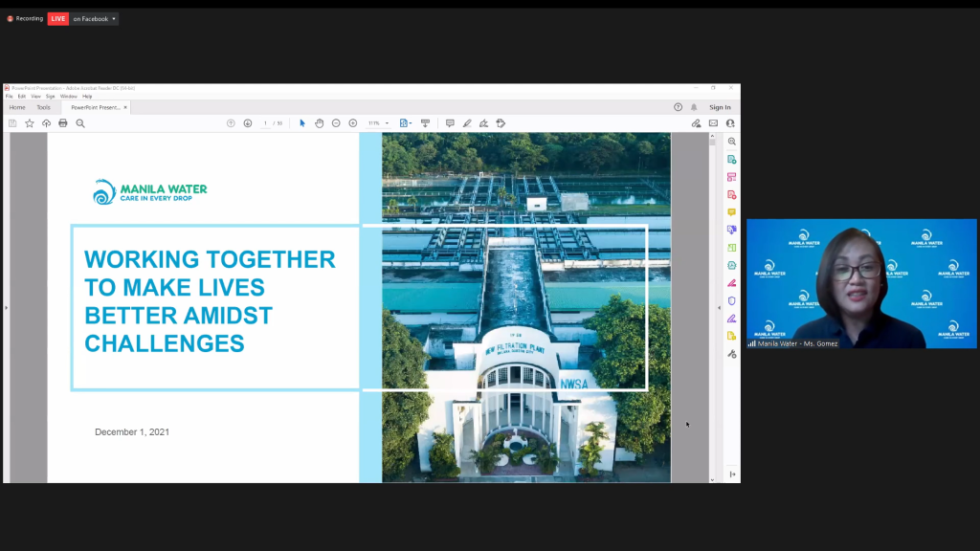Click the Recording indicator

(x=25, y=19)
